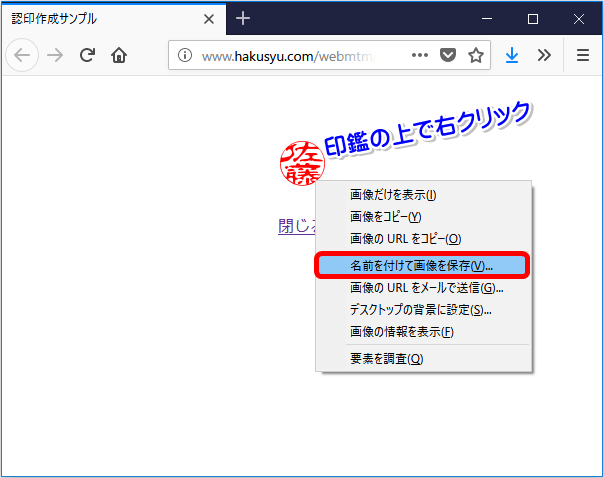
Task: Reload the current page
Action: (x=87, y=55)
